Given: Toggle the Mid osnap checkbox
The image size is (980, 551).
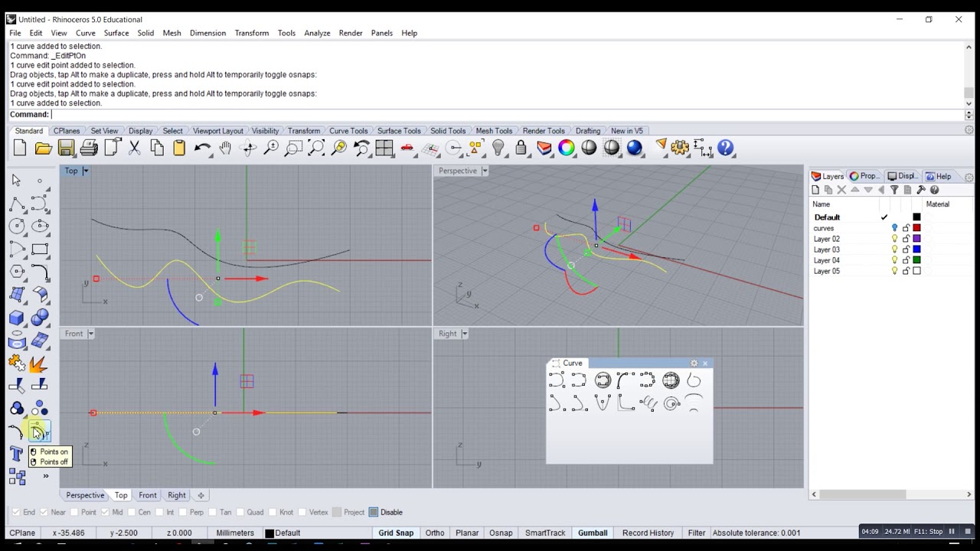Looking at the screenshot, I should point(105,512).
